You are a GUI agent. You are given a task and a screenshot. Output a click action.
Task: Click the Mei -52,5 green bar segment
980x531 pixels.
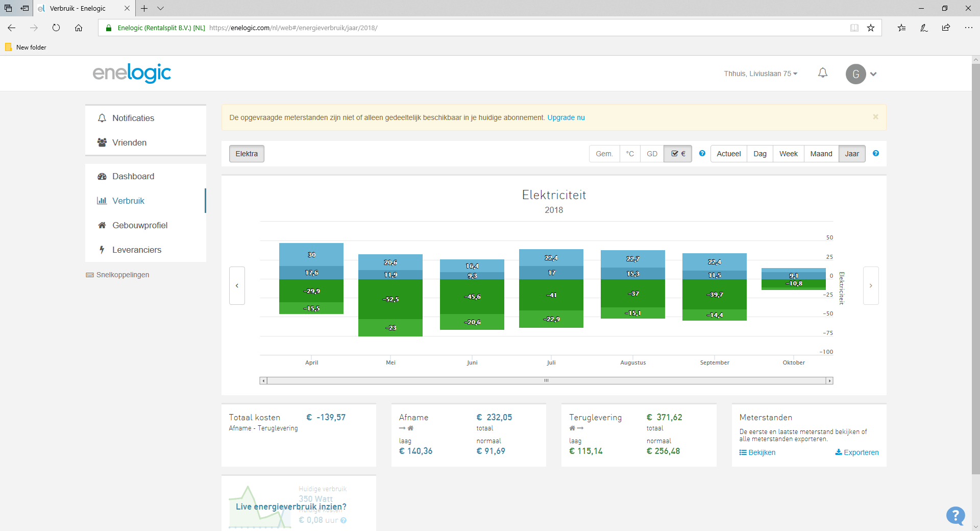(390, 299)
